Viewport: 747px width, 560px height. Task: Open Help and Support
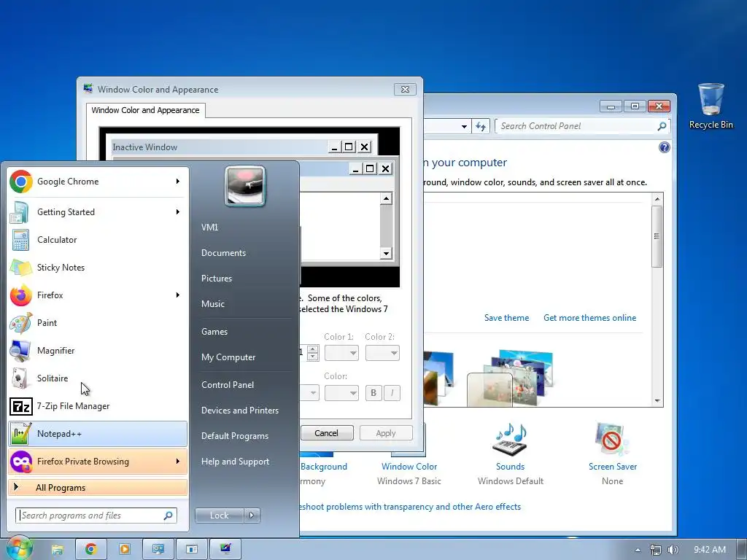[x=235, y=462]
